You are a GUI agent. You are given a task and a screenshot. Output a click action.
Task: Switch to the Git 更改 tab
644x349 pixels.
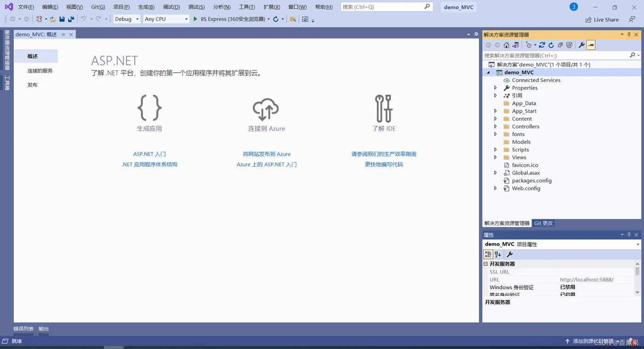click(x=543, y=223)
